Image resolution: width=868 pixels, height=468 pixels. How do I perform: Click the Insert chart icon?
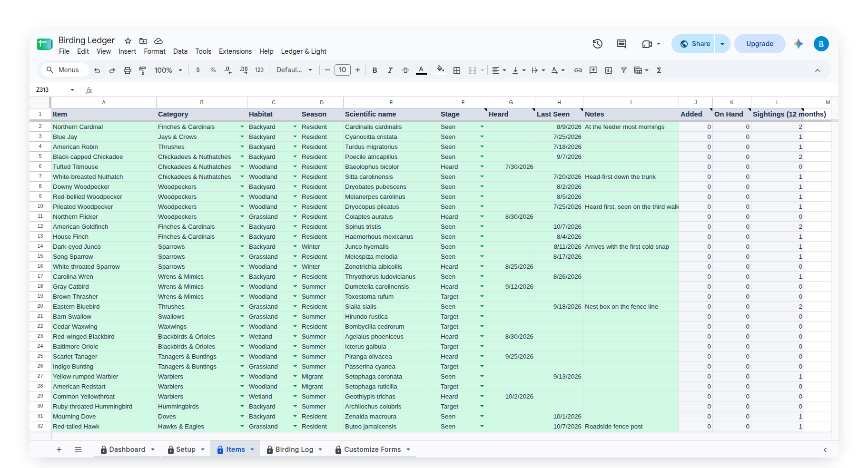609,70
